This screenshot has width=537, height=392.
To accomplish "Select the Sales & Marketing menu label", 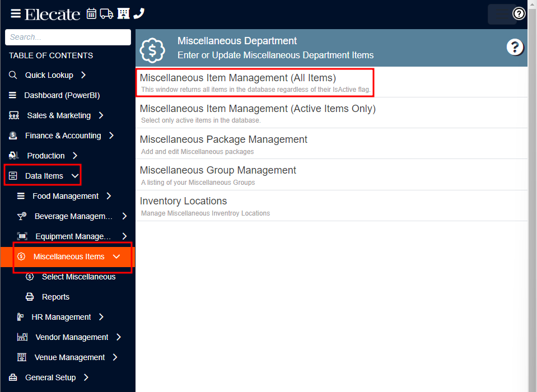I will [59, 115].
